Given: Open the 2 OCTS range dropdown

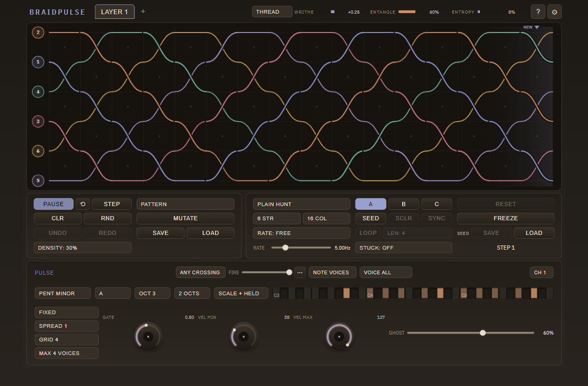Looking at the screenshot, I should 192,293.
